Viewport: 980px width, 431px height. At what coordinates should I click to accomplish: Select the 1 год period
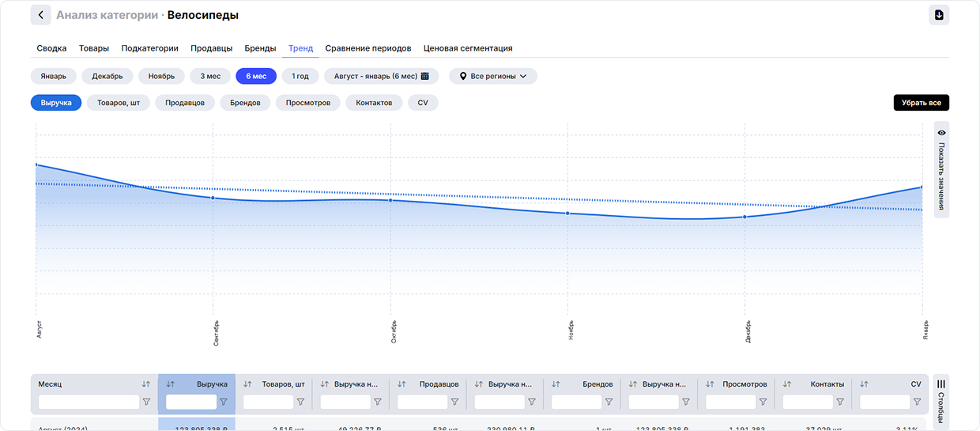[x=300, y=76]
